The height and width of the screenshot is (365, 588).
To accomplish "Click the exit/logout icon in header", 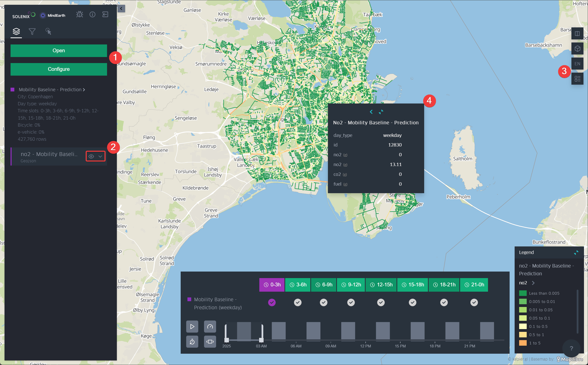I will point(105,15).
